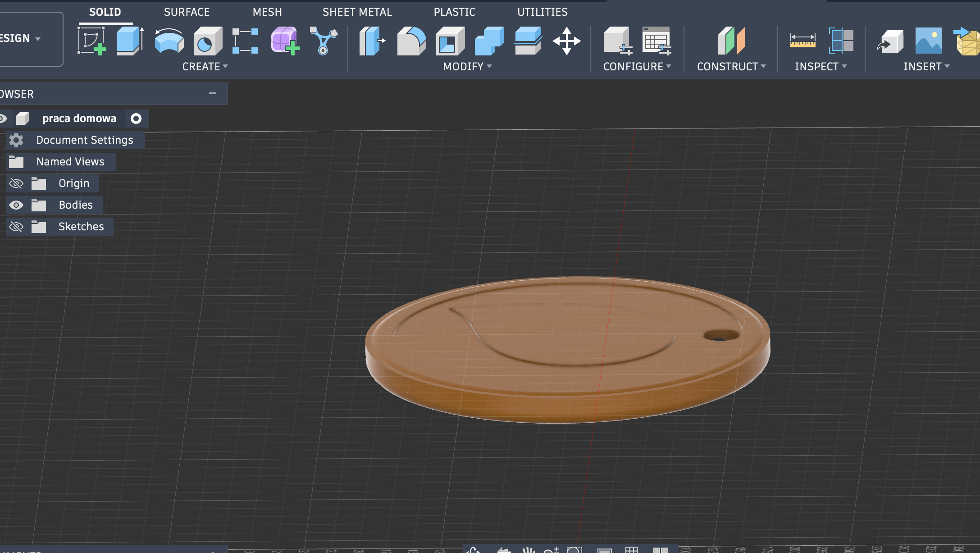Switch to the SHEET METAL tab
Viewport: 980px width, 553px height.
coord(357,12)
